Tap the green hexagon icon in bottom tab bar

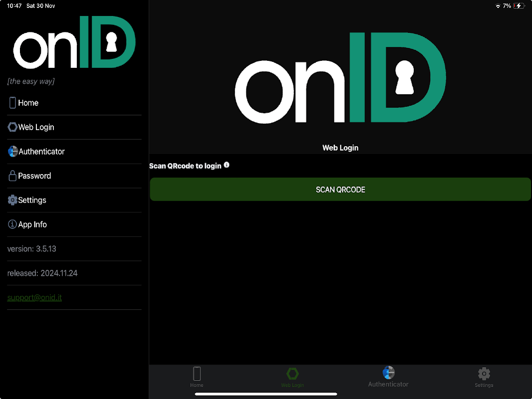(x=292, y=374)
